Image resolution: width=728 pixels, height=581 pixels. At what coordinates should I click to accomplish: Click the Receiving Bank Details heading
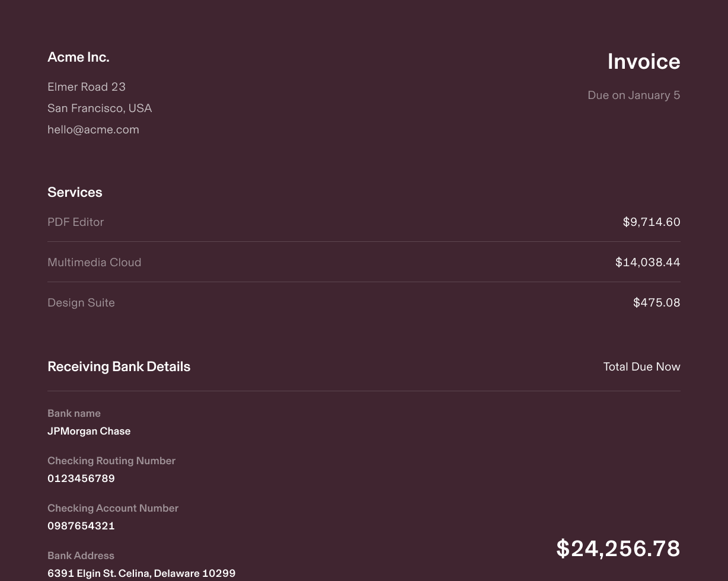[119, 367]
